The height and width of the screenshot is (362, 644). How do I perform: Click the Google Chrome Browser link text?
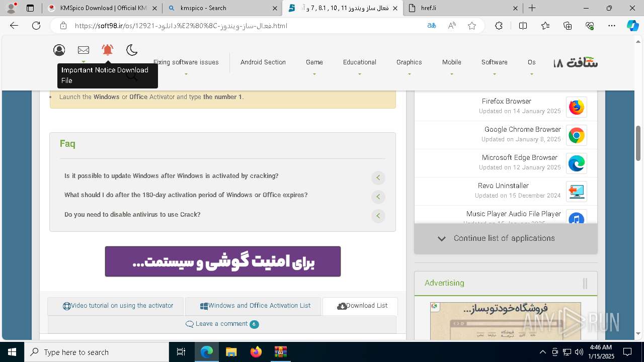[x=522, y=129]
